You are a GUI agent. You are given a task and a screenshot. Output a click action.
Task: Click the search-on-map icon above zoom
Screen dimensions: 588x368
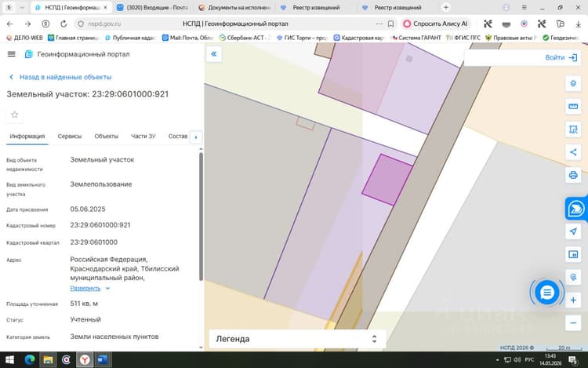pos(573,277)
